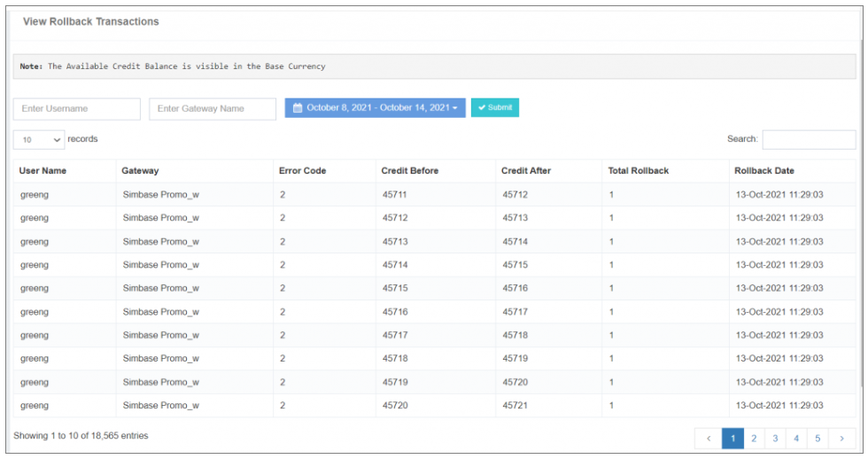The width and height of the screenshot is (868, 459).
Task: Expand the records per page dropdown
Action: point(39,140)
